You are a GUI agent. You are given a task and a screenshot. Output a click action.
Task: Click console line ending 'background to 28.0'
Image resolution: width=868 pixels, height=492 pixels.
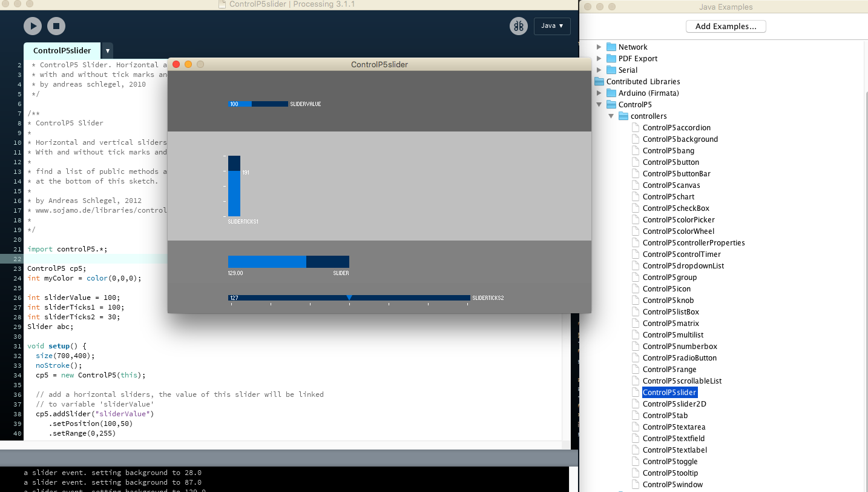click(113, 473)
